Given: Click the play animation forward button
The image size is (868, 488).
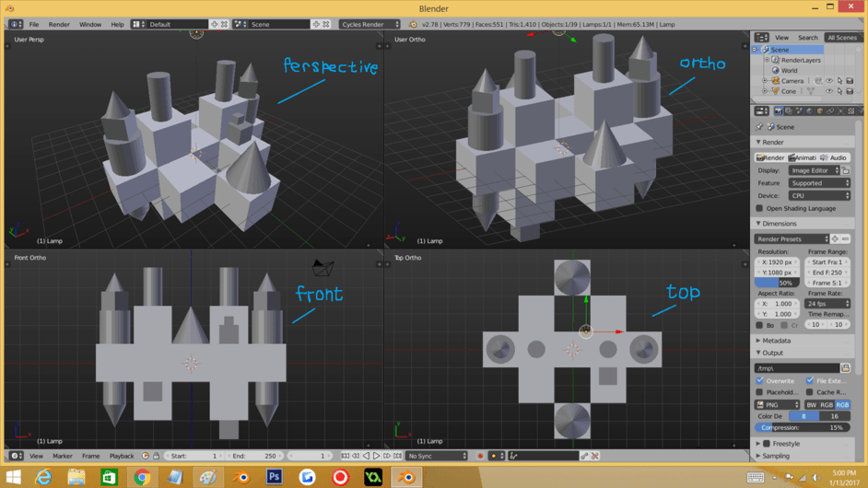Looking at the screenshot, I should coord(376,456).
